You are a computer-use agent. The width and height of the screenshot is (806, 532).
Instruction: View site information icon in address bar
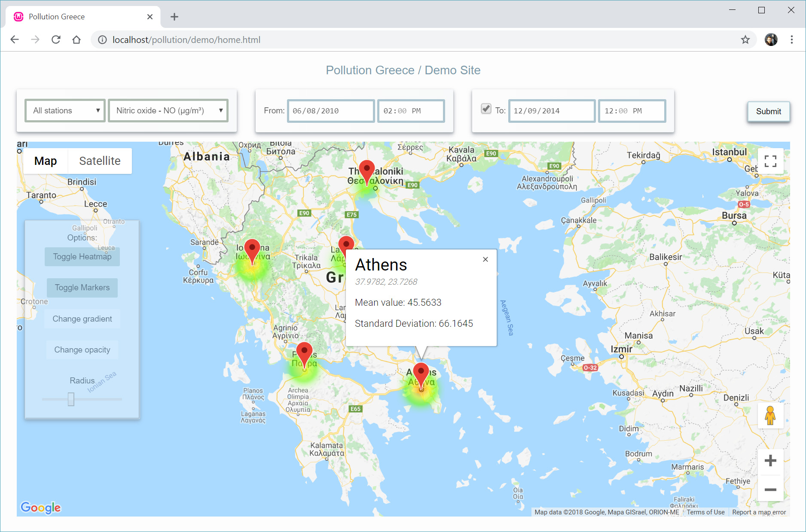102,40
